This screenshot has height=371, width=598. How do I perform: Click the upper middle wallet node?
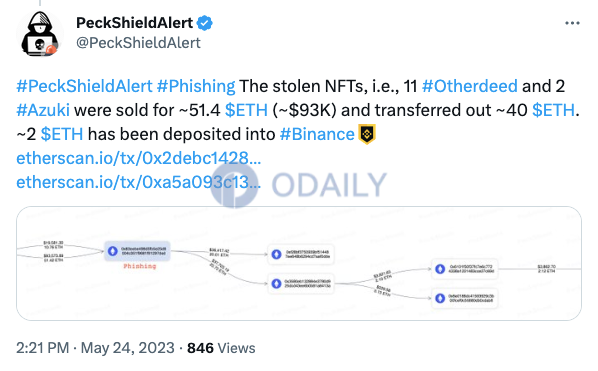click(301, 254)
